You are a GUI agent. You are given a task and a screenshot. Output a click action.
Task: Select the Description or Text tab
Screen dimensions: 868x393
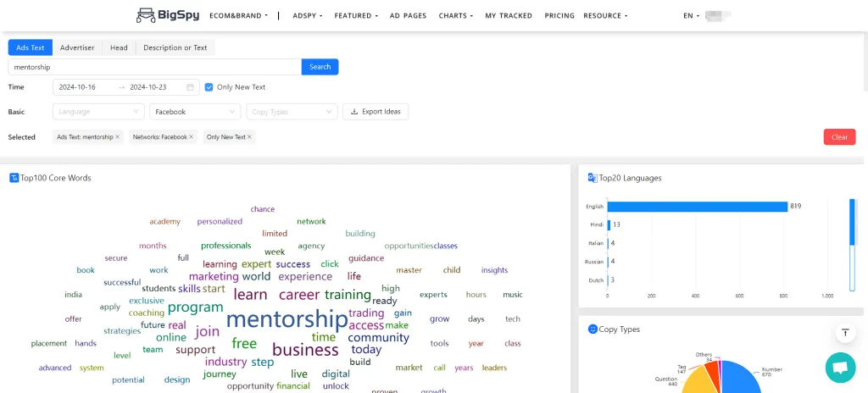coord(175,48)
